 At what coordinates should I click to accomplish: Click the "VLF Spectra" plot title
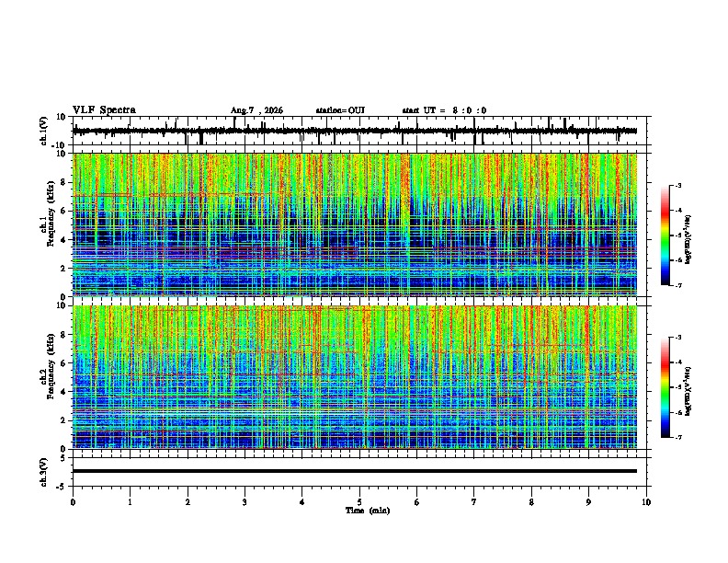coord(104,109)
